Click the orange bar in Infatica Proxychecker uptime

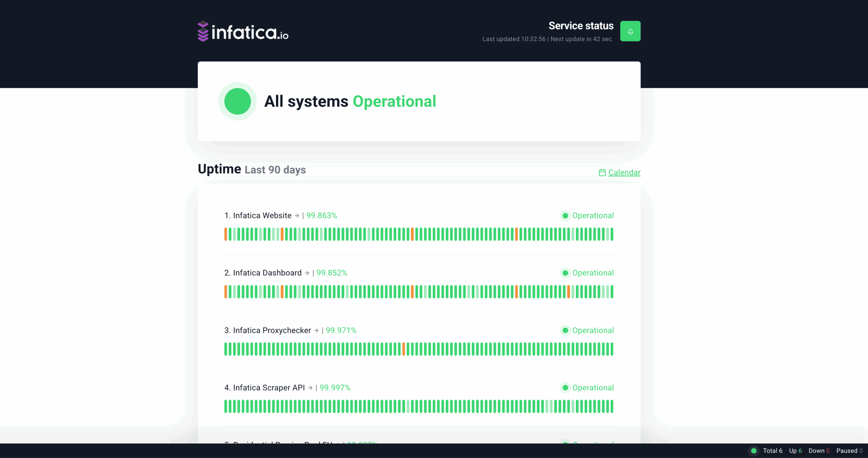tap(403, 349)
